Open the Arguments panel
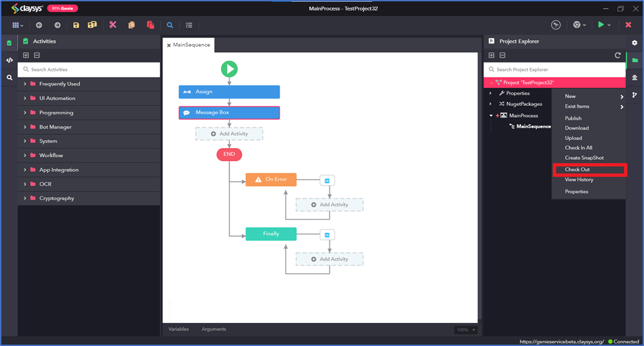Viewport: 644px width, 346px height. coord(214,329)
